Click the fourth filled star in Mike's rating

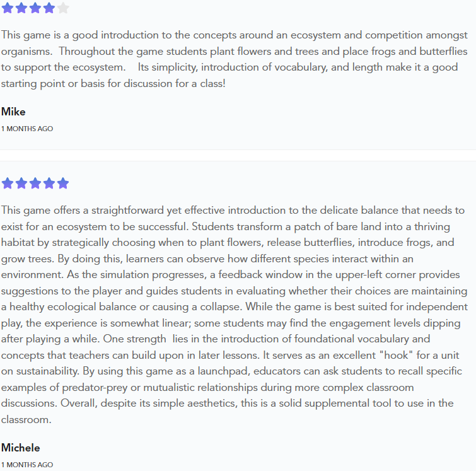click(x=49, y=8)
